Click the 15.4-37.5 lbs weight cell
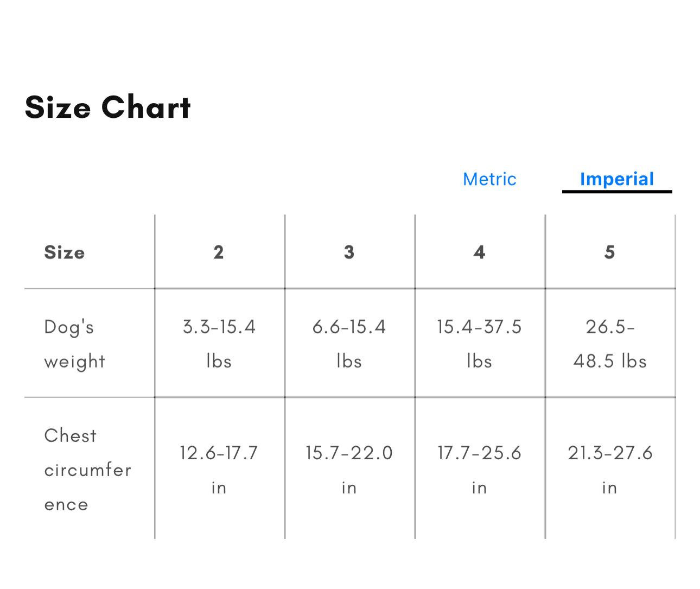700x589 pixels. [x=479, y=344]
